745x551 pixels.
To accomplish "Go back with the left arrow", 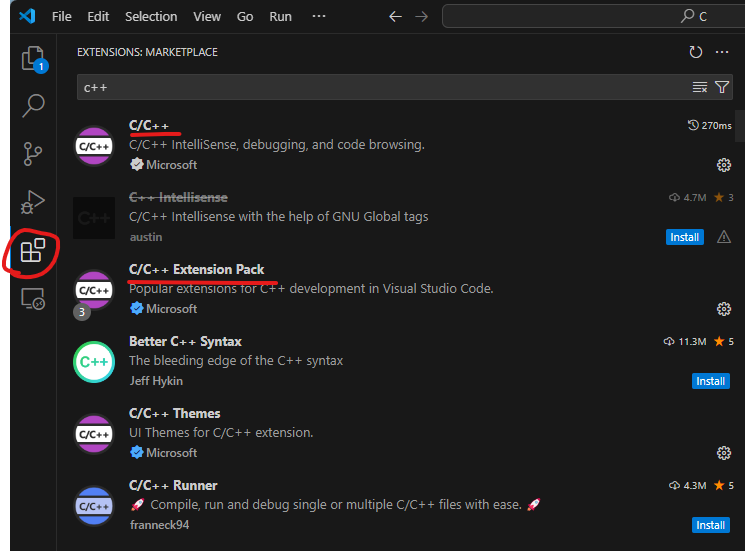I will (395, 17).
